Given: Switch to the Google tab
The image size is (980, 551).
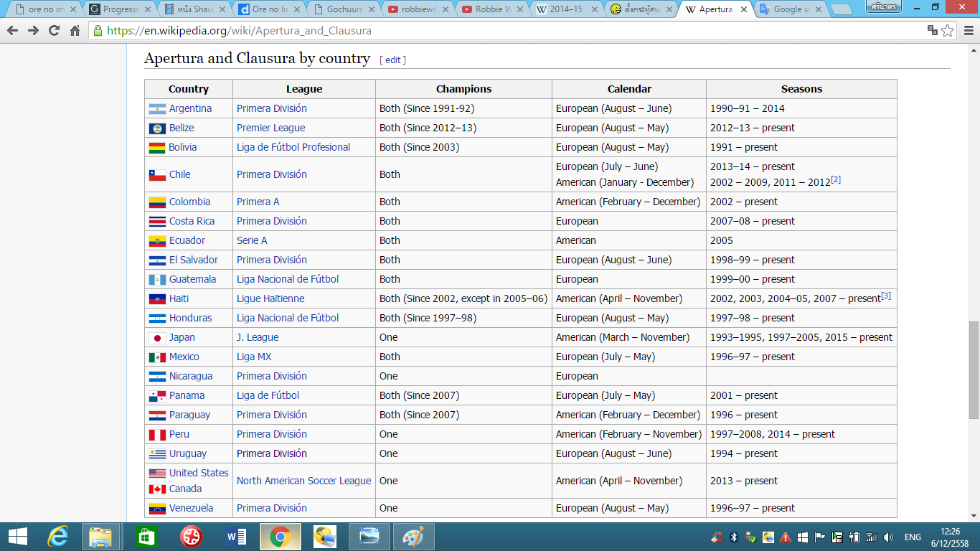Looking at the screenshot, I should click(788, 9).
